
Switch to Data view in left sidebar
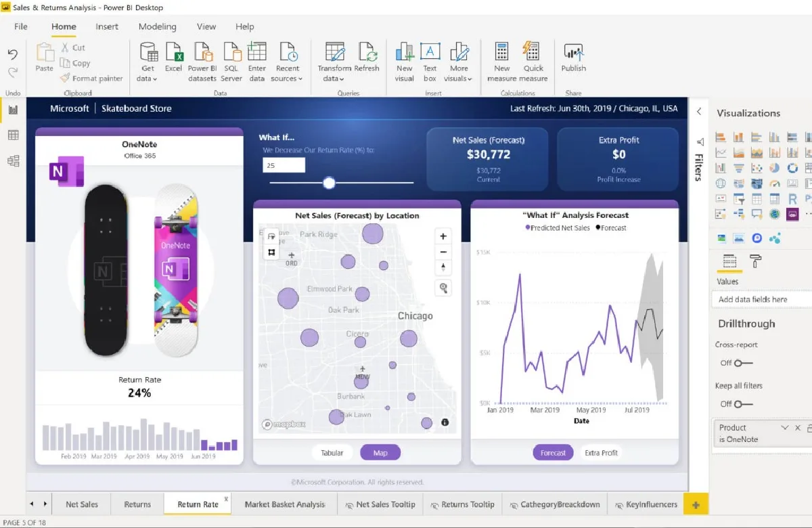point(13,135)
